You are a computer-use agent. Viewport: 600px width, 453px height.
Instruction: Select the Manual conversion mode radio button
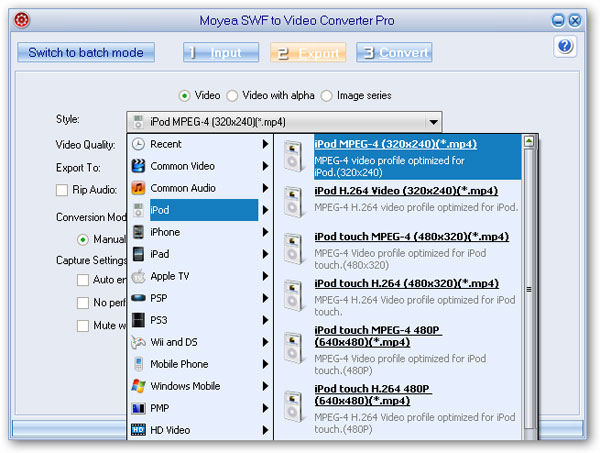click(83, 240)
